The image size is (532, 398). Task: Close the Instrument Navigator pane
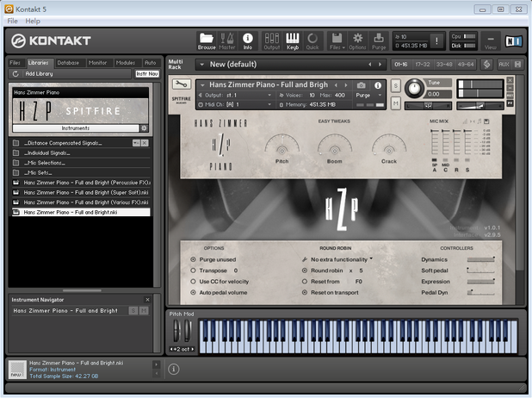147,300
